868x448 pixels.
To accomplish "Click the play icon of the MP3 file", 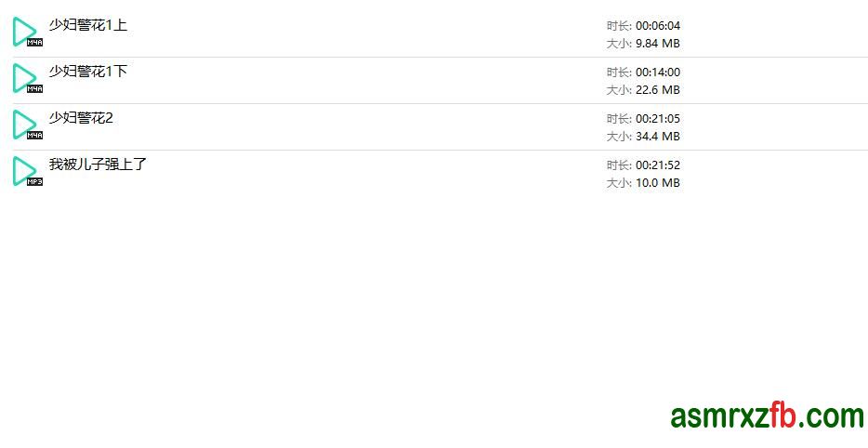I will click(24, 171).
